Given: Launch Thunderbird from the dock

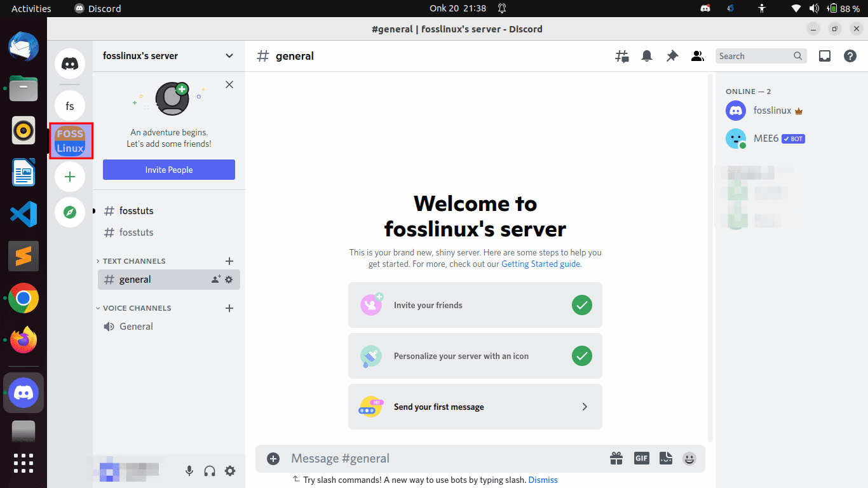Looking at the screenshot, I should [24, 47].
